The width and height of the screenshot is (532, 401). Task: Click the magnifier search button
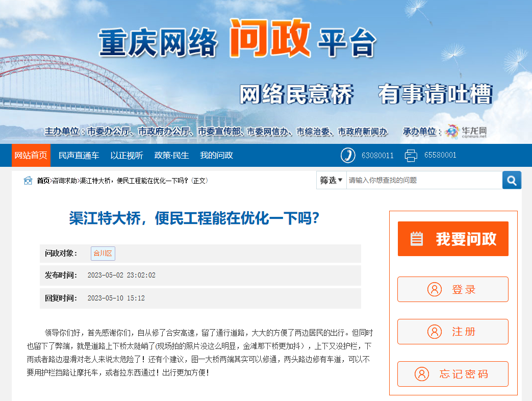tap(512, 180)
